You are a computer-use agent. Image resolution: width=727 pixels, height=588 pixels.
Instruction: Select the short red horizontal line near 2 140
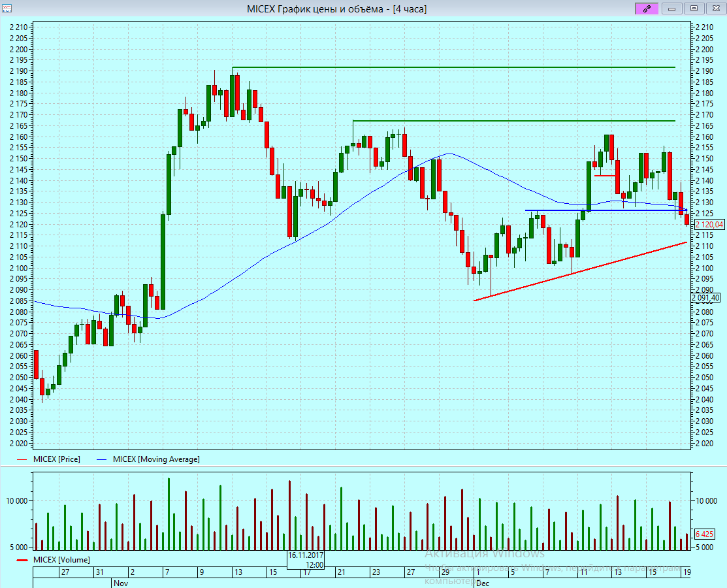(x=605, y=176)
